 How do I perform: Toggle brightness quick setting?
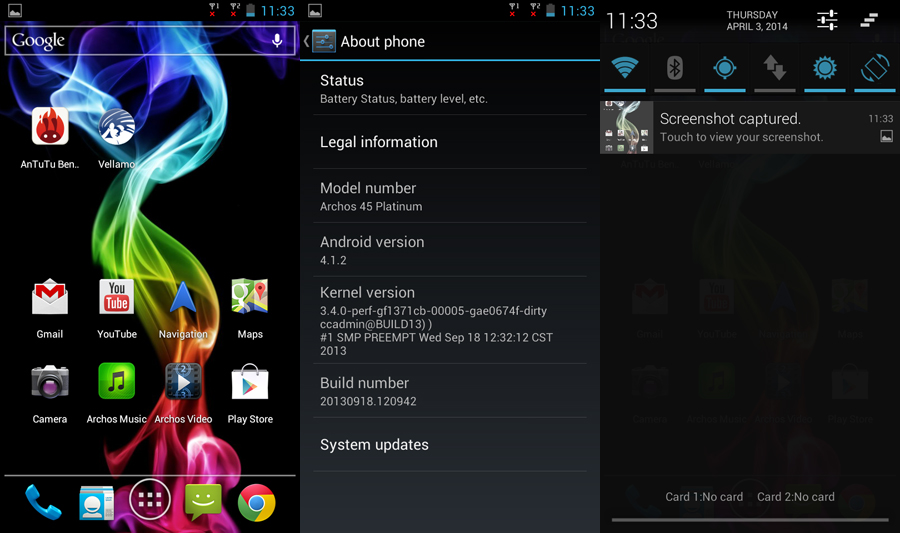(x=825, y=68)
